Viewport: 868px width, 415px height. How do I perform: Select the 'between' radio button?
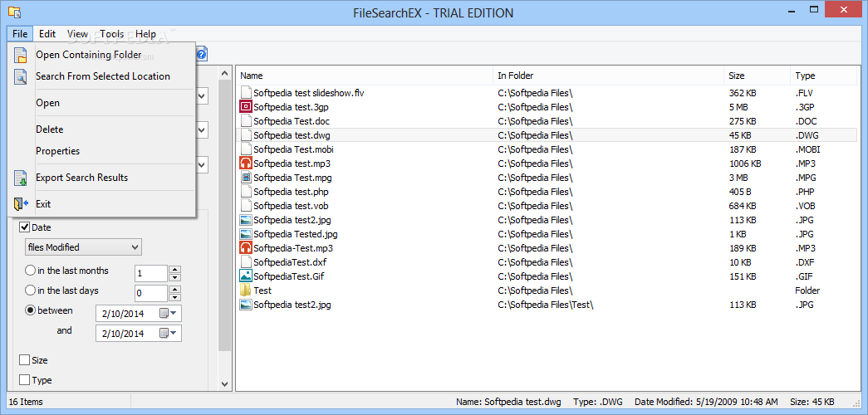(x=31, y=310)
